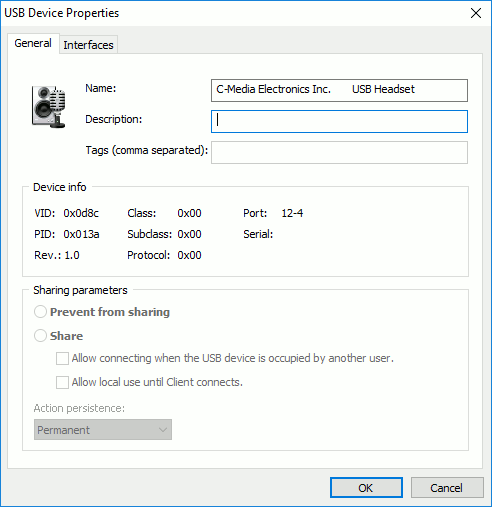Image resolution: width=492 pixels, height=507 pixels.
Task: Close the USB Device Properties dialog
Action: click(476, 13)
